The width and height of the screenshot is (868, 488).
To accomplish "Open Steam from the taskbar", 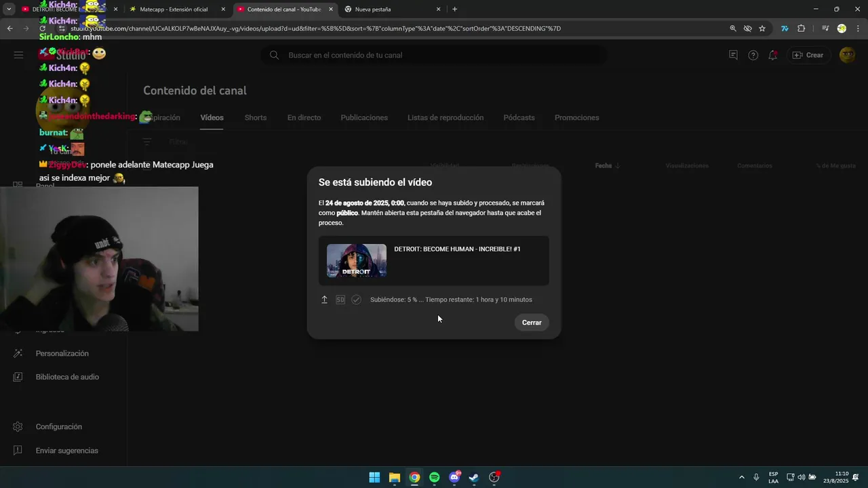I will tap(474, 477).
